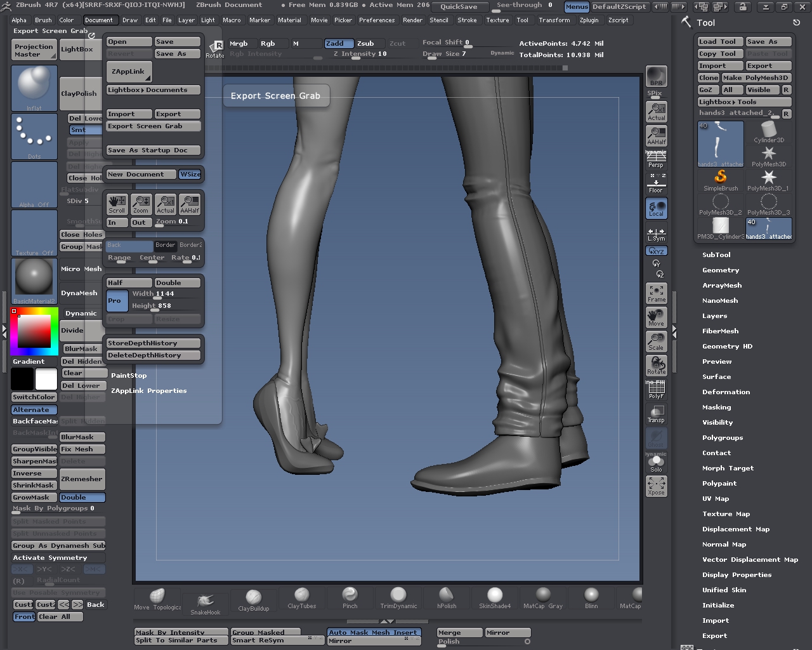Toggle the Persp perspective icon
The height and width of the screenshot is (650, 812).
656,159
